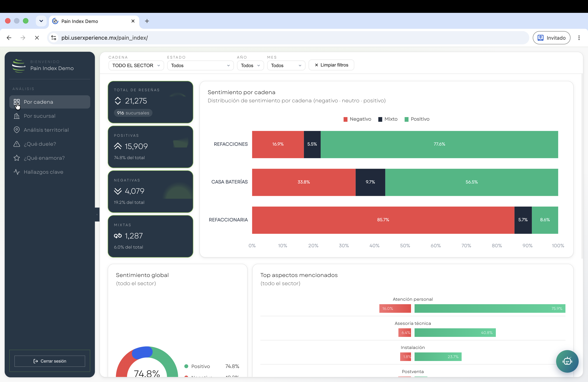The image size is (588, 382).
Task: Click the up-down arrows icon on Total de reseñas
Action: 118,101
